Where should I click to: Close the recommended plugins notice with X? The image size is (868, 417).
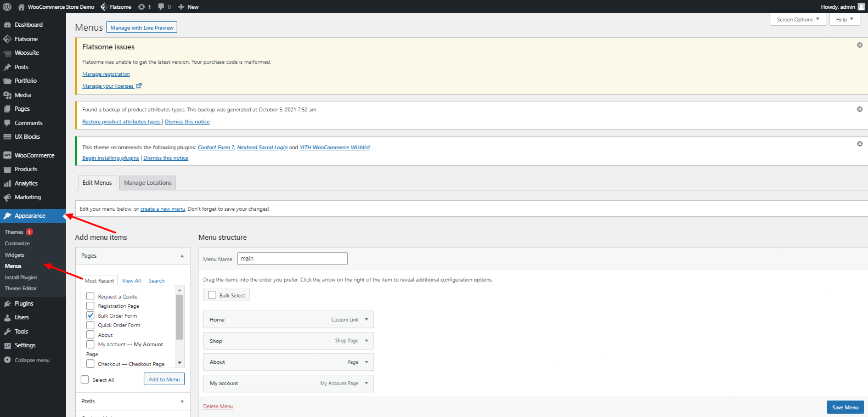click(x=860, y=144)
